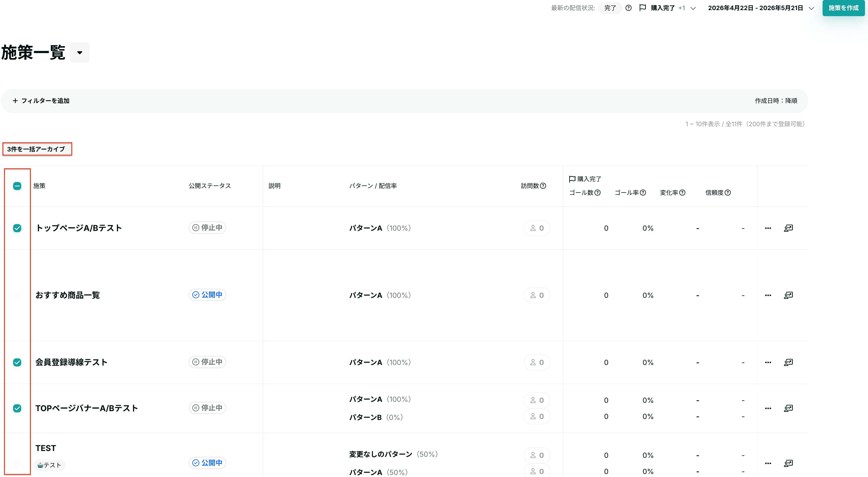Image resolution: width=868 pixels, height=477 pixels.
Task: Click help icon next to ゴール率 header
Action: (643, 193)
